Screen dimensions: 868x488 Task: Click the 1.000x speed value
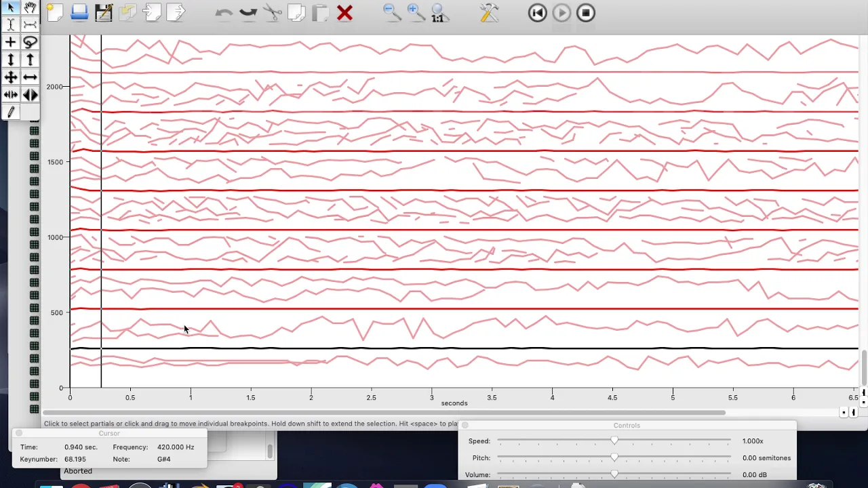coord(753,441)
